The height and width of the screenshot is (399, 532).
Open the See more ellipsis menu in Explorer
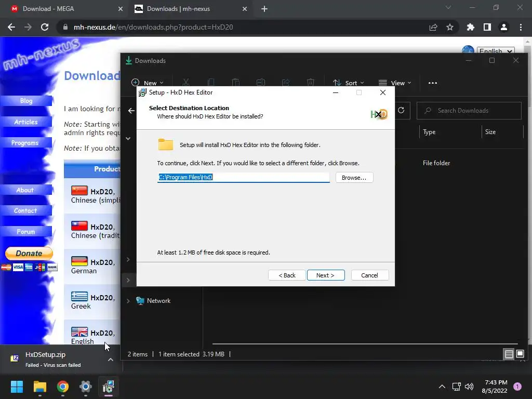point(433,83)
